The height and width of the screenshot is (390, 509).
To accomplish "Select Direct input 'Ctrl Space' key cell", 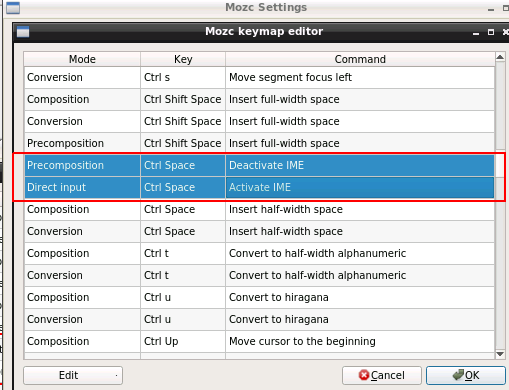I will click(x=183, y=187).
